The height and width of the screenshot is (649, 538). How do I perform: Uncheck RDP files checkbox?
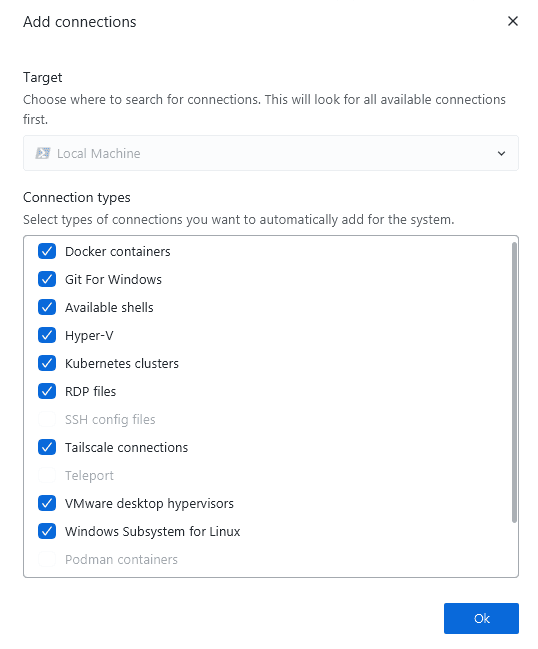click(47, 391)
